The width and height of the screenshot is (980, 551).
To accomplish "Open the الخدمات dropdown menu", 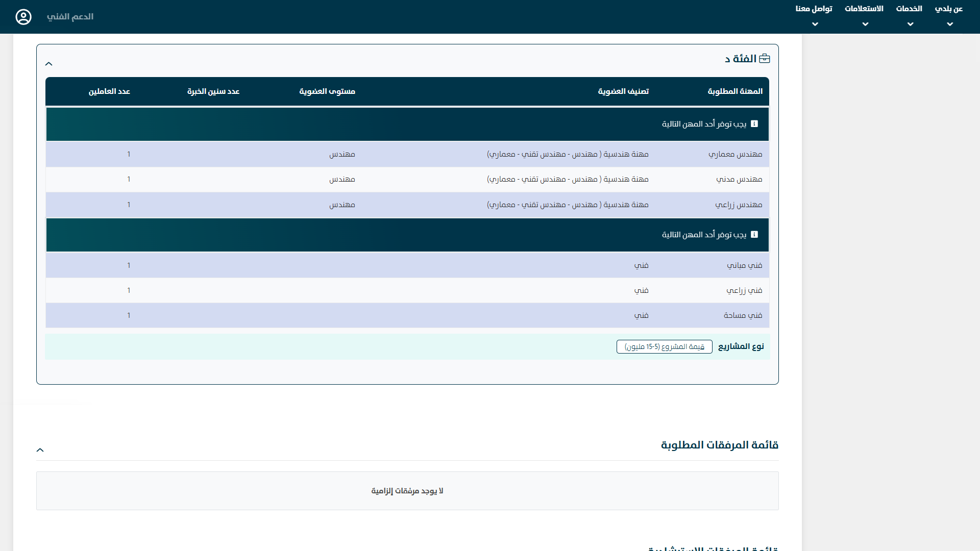I will point(909,9).
